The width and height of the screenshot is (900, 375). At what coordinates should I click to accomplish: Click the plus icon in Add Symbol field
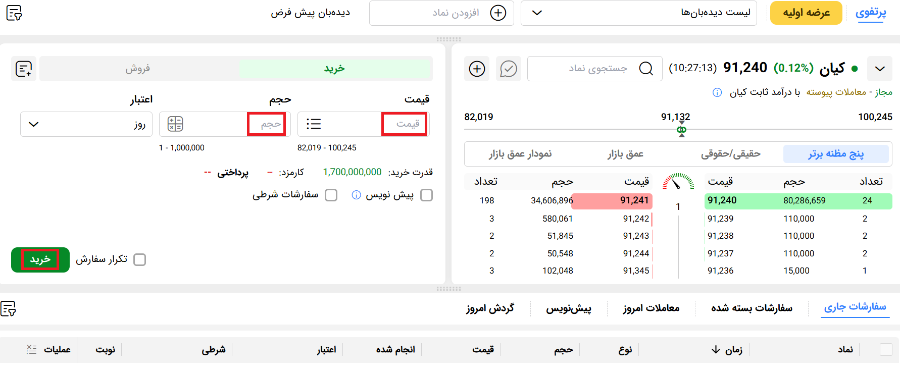click(499, 13)
